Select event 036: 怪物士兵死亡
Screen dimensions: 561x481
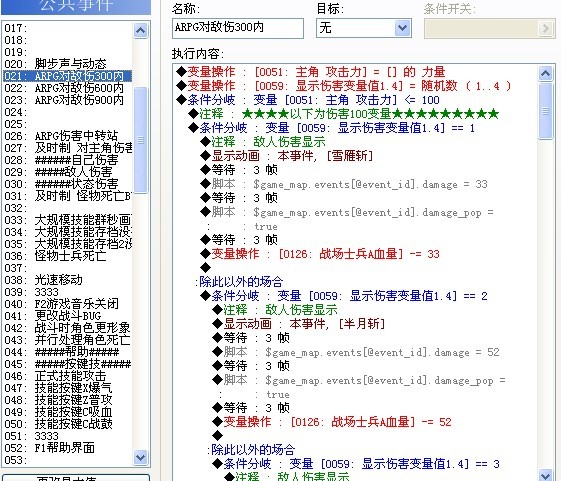[68, 256]
